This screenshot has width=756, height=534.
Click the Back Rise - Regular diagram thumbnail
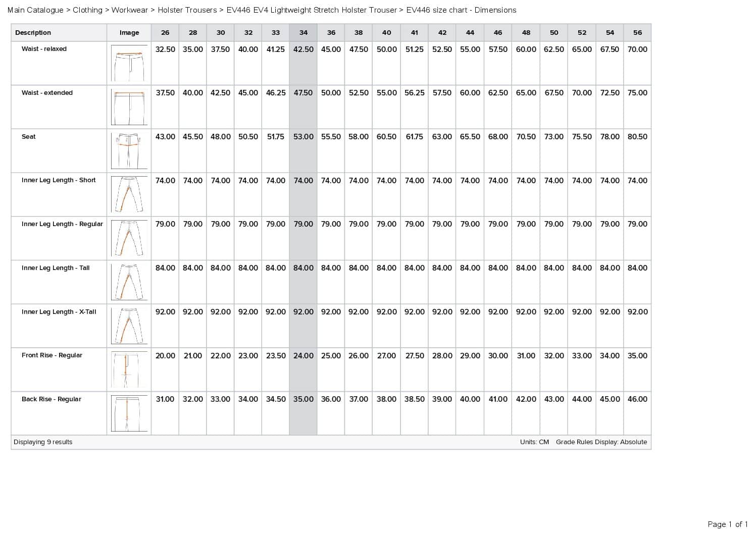pos(129,414)
